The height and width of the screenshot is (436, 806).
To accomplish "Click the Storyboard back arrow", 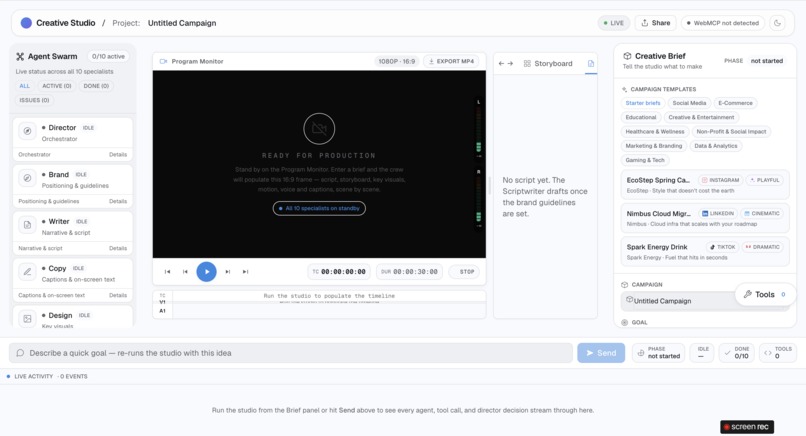I will point(501,63).
